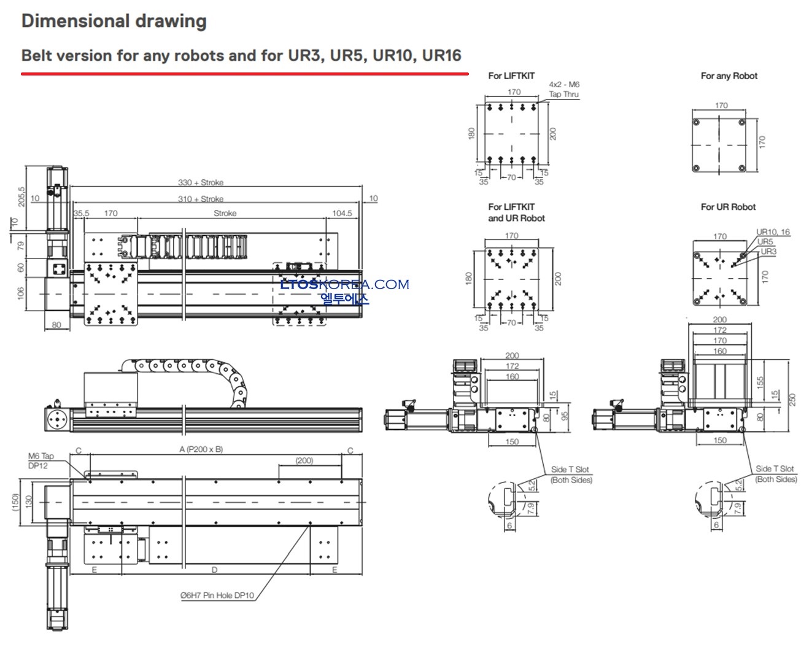
Task: Click the "M6 Tap DP12" annotation
Action: (41, 460)
